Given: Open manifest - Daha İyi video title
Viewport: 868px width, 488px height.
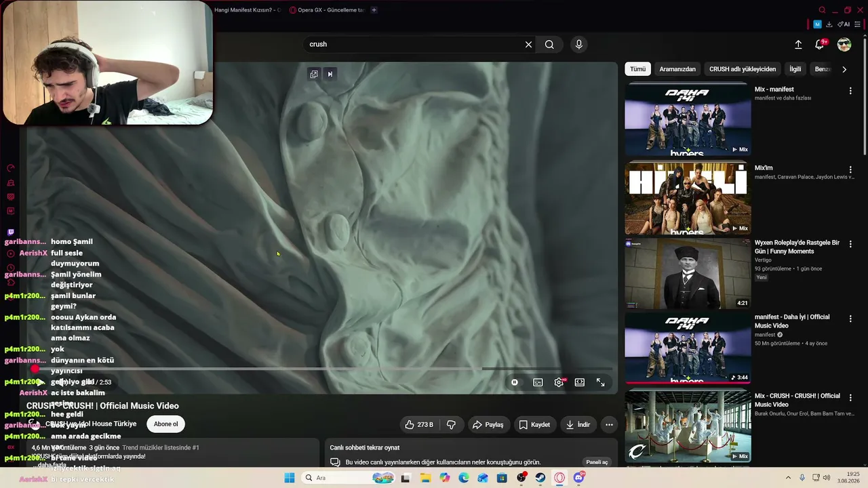Looking at the screenshot, I should tap(792, 321).
